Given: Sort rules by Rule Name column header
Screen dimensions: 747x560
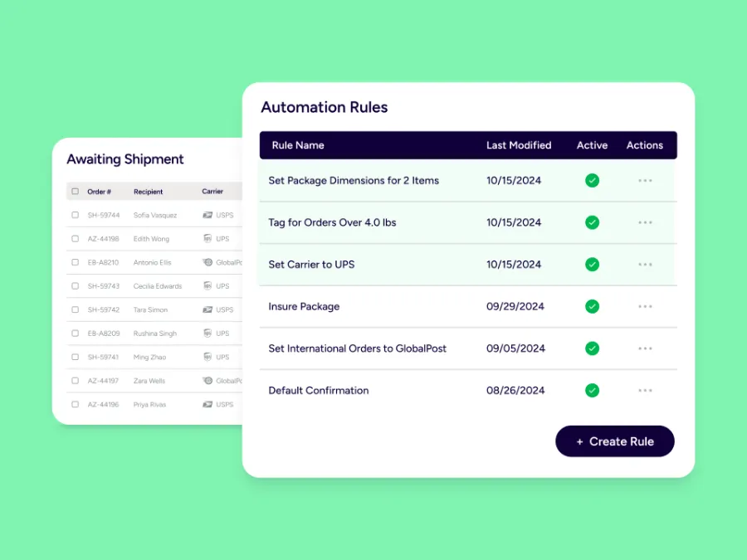Looking at the screenshot, I should pos(298,145).
